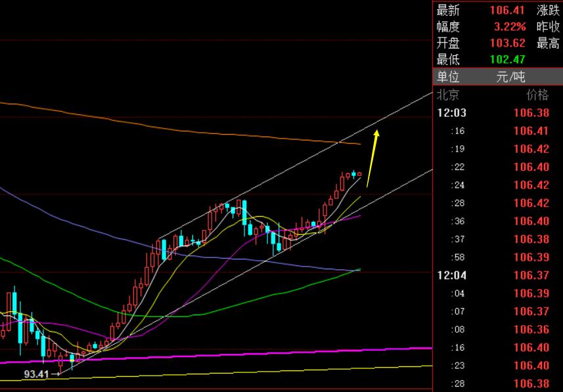Click the change percentage 3.22%

(510, 26)
